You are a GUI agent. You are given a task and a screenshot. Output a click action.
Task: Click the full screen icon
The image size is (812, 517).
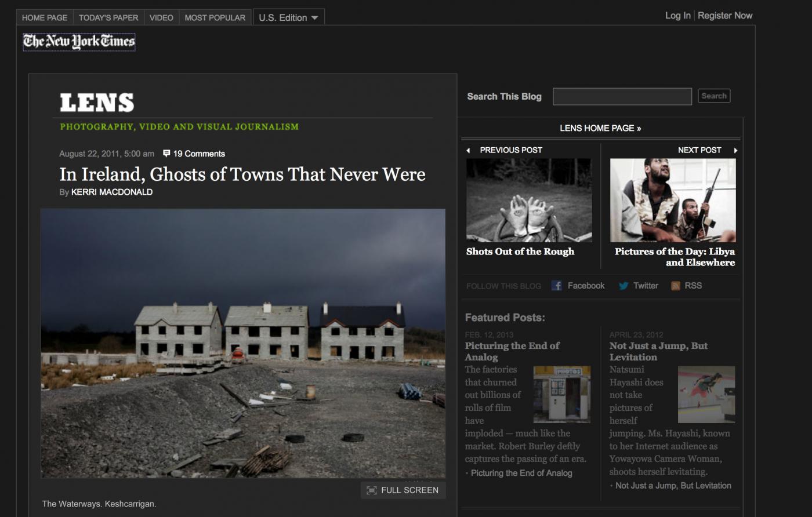(x=372, y=490)
